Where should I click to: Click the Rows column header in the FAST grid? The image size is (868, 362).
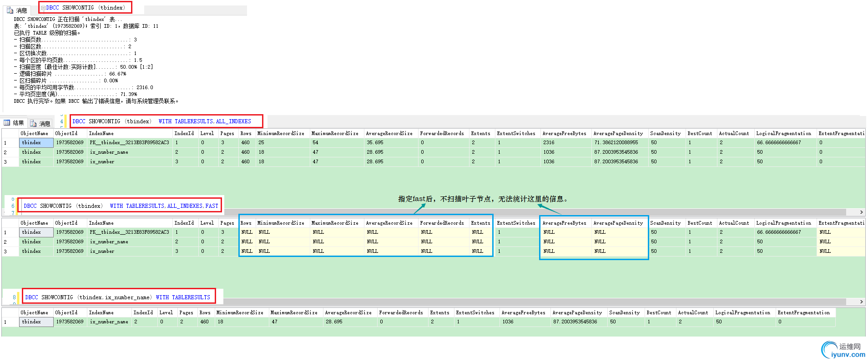[x=247, y=223]
